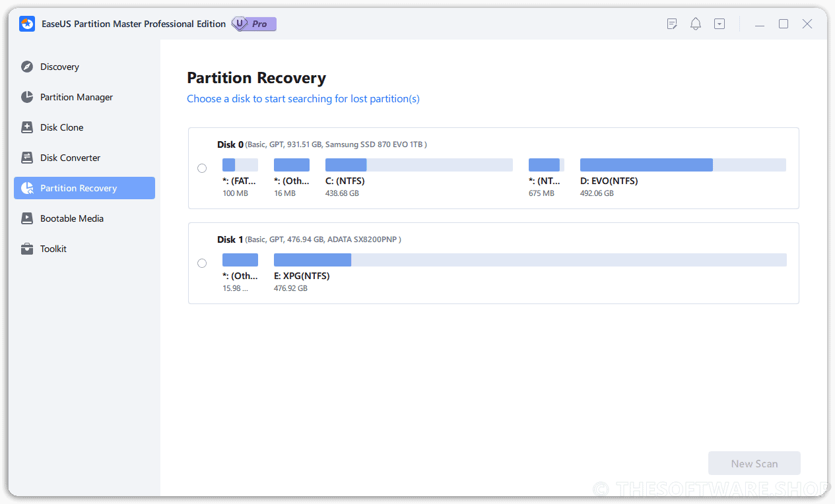The height and width of the screenshot is (504, 835).
Task: Select the Disk 0 radio button
Action: [202, 168]
